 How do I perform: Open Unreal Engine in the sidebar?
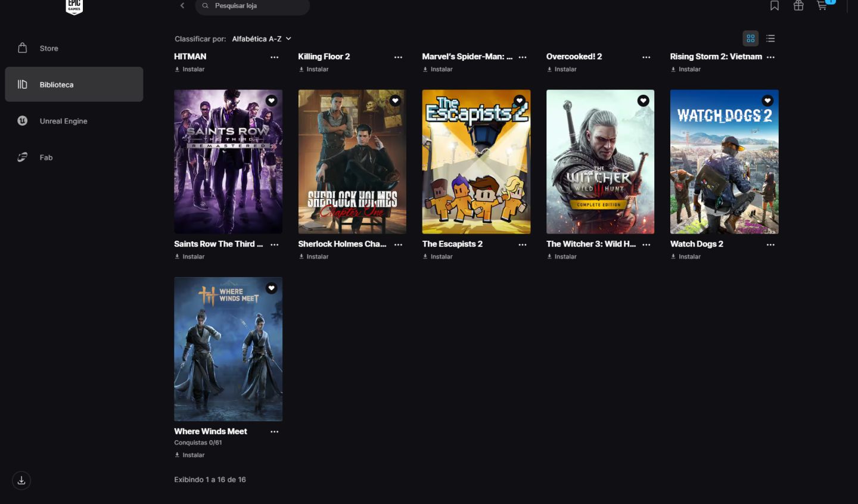click(74, 121)
